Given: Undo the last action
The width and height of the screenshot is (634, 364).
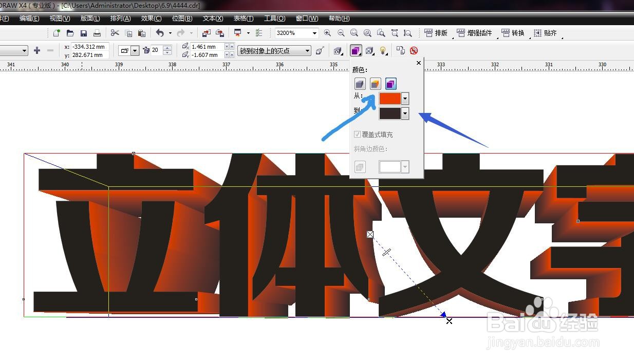Looking at the screenshot, I should (x=160, y=33).
